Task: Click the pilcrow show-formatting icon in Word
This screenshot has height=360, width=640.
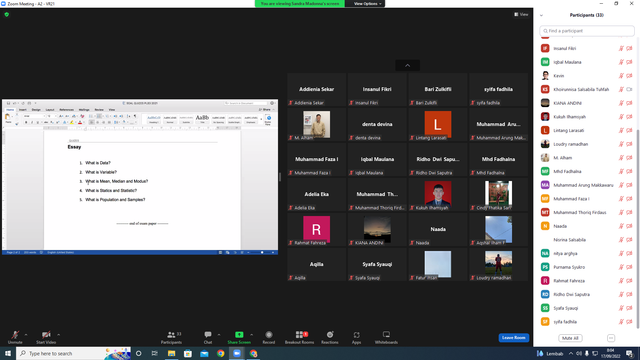Action: (135, 116)
